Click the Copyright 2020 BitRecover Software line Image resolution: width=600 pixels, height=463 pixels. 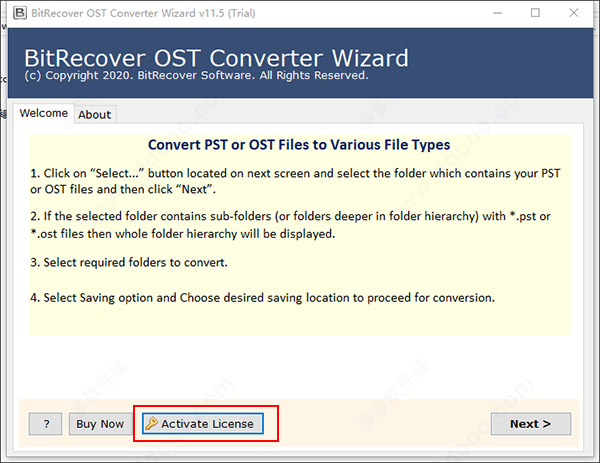pyautogui.click(x=196, y=75)
